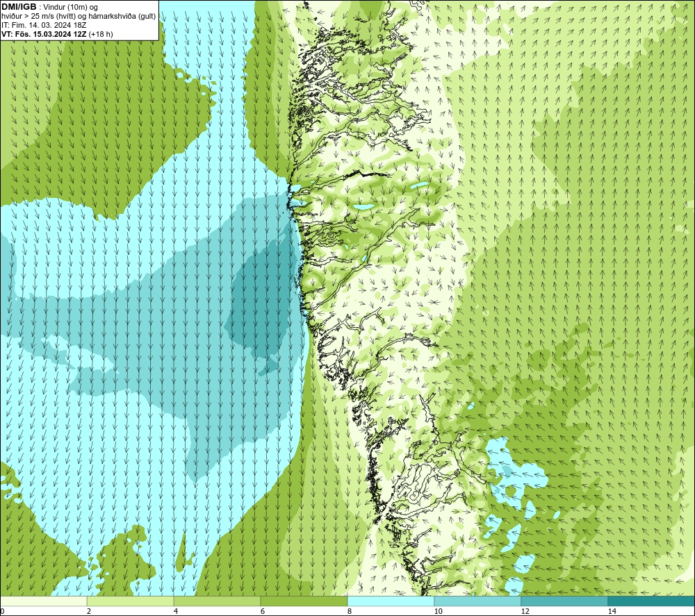Image resolution: width=695 pixels, height=616 pixels.
Task: Click the colour scale label 10
Action: [438, 612]
